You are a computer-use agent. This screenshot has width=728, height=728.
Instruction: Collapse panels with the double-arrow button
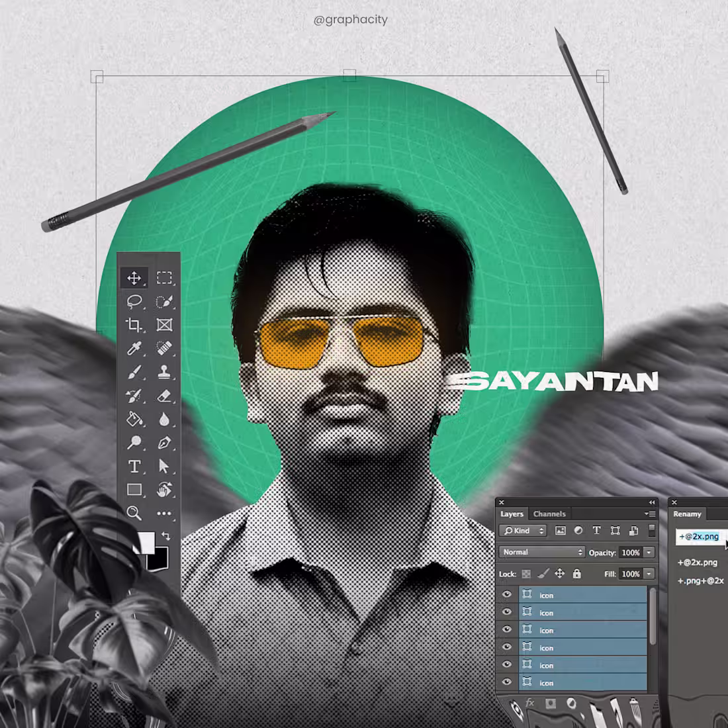pyautogui.click(x=651, y=502)
